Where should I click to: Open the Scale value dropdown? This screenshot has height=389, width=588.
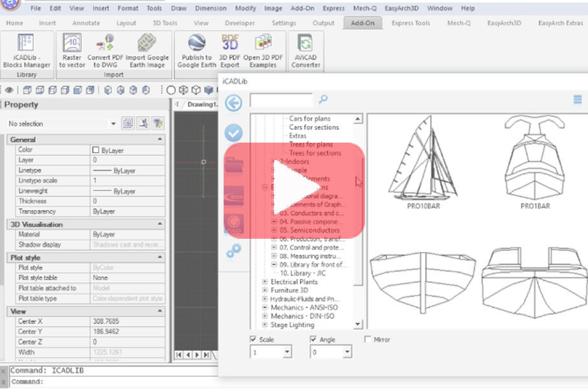[287, 352]
